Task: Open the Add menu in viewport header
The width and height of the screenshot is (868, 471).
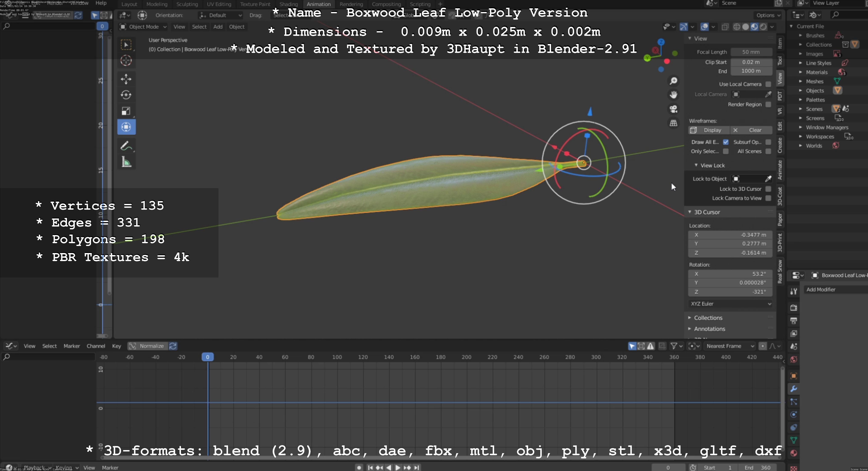Action: pyautogui.click(x=218, y=27)
